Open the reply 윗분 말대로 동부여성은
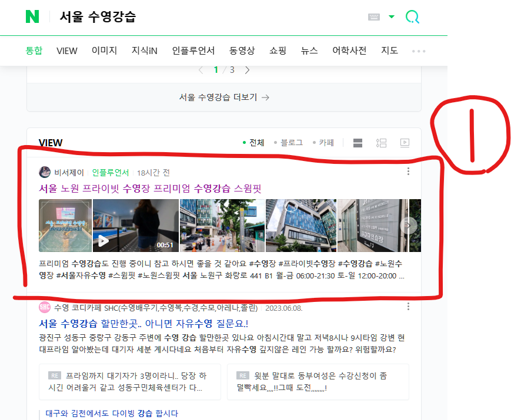Image resolution: width=511 pixels, height=420 pixels. 318,382
